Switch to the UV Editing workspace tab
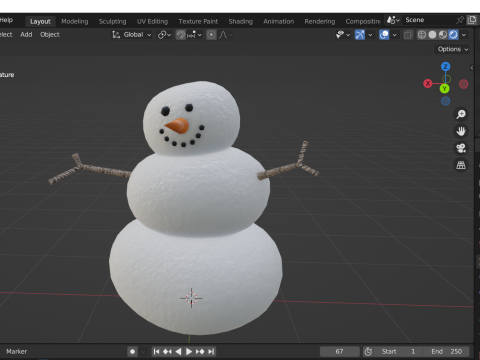 152,21
